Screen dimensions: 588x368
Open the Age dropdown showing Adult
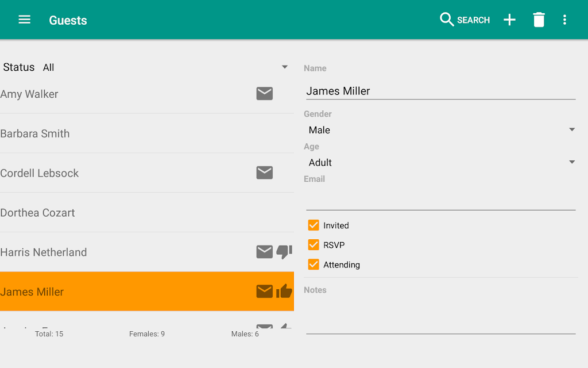click(441, 162)
